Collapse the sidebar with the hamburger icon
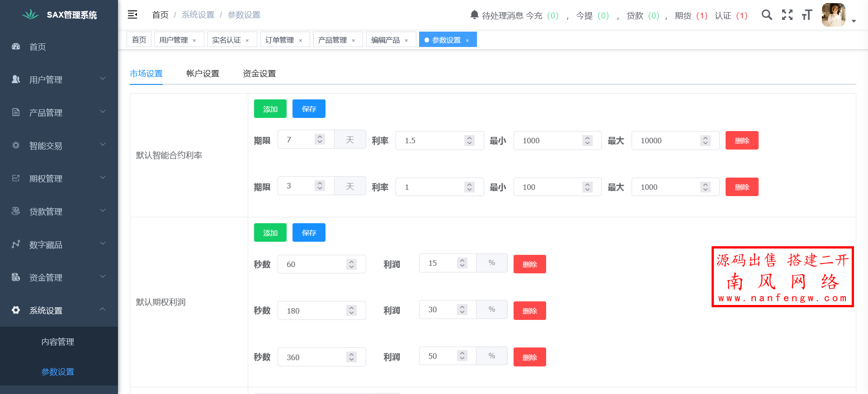The image size is (868, 394). click(132, 15)
